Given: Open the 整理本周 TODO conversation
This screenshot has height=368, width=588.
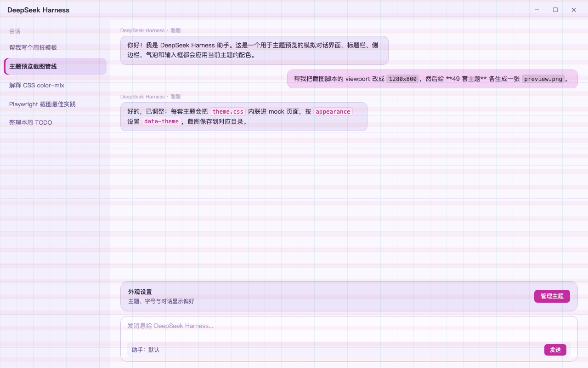Looking at the screenshot, I should click(x=55, y=123).
